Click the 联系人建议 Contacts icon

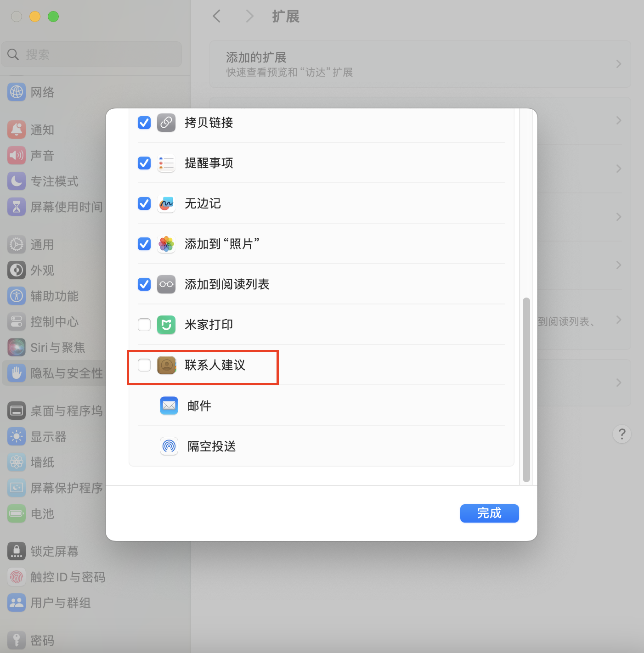166,365
